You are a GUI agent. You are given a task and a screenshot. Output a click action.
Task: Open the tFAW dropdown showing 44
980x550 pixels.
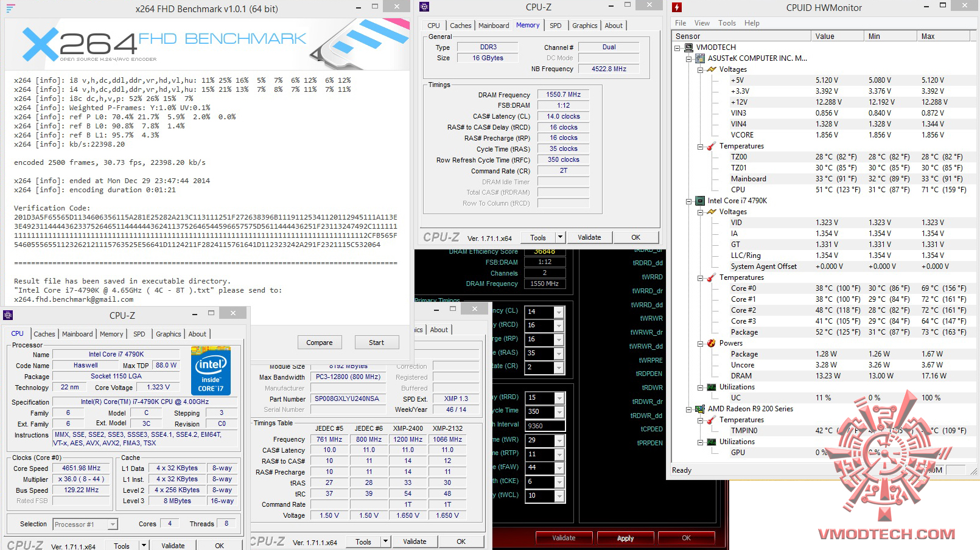[x=559, y=468]
